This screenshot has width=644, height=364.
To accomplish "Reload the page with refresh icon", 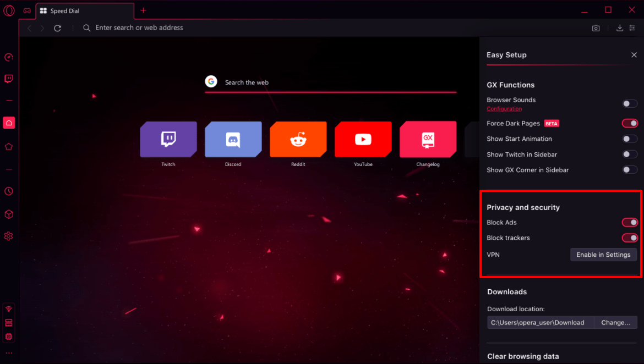I will [57, 28].
